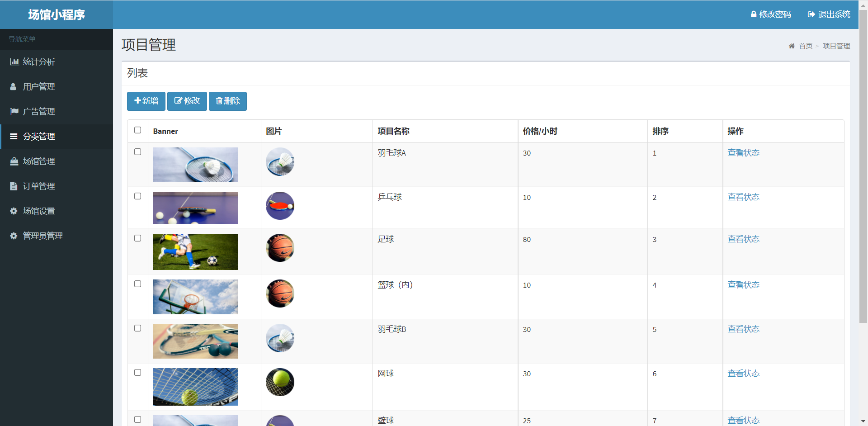The width and height of the screenshot is (868, 426).
Task: Click the sign-out icon beside 退出系统
Action: pyautogui.click(x=811, y=14)
